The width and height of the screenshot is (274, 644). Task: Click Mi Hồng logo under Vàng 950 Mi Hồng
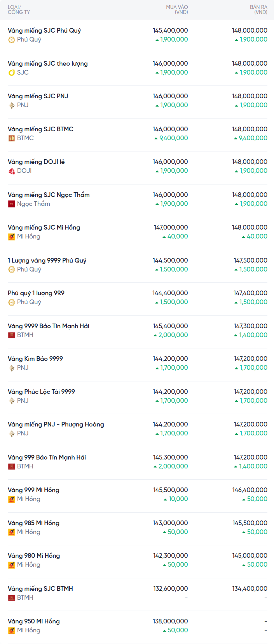(x=12, y=630)
